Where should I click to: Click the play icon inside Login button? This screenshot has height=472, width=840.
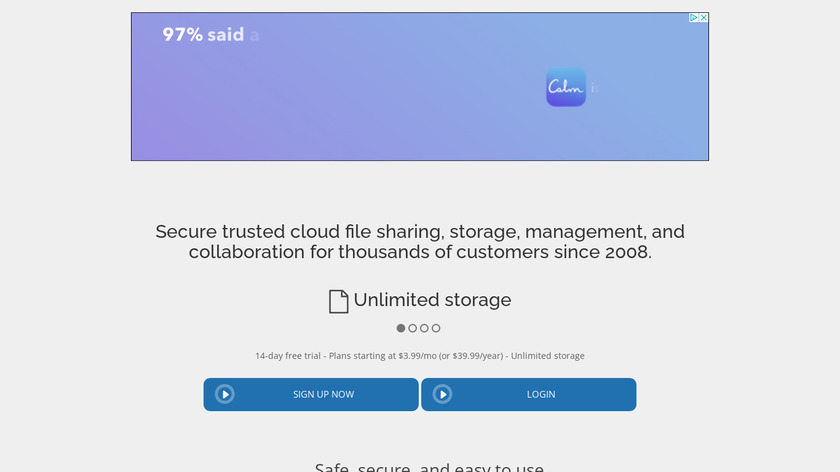pos(443,395)
